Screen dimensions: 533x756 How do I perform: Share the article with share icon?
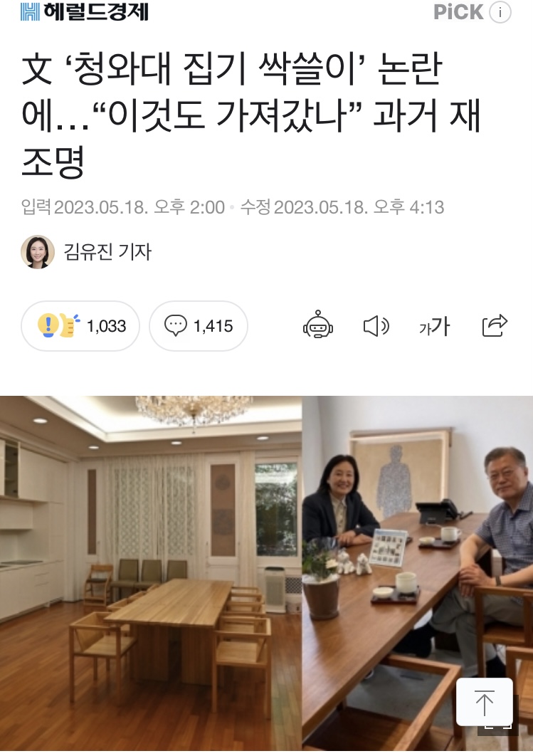(x=495, y=325)
